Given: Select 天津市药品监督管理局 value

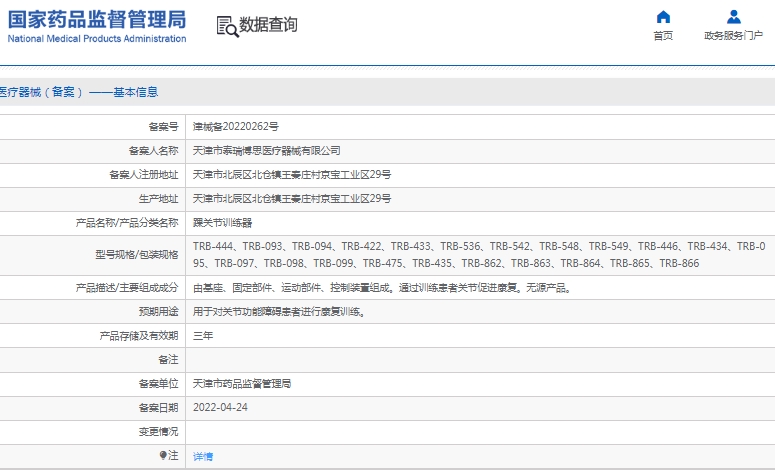Looking at the screenshot, I should pyautogui.click(x=242, y=384).
